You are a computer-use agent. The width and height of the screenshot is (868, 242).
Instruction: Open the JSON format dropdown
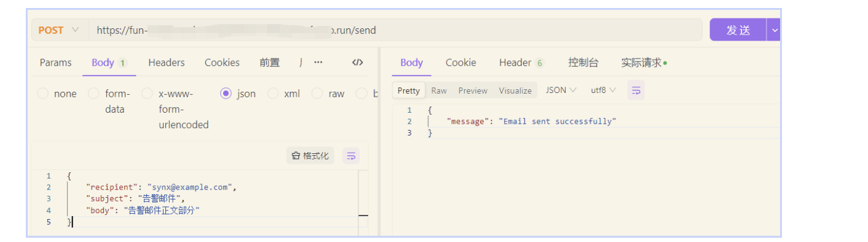point(561,91)
